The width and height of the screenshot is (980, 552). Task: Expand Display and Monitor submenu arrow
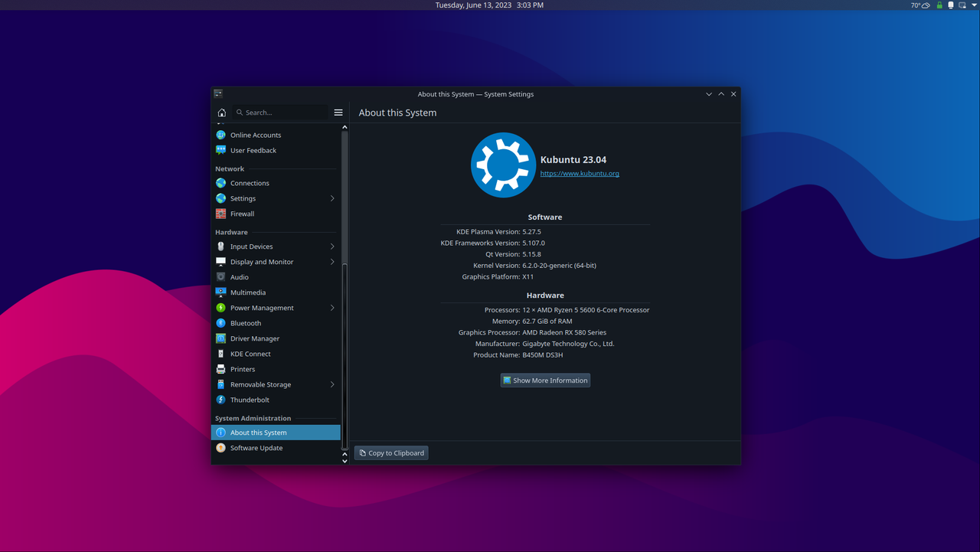click(332, 262)
